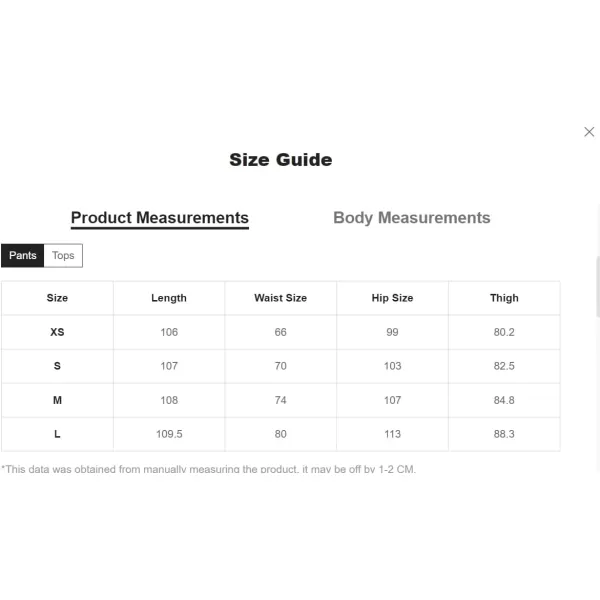This screenshot has width=600, height=600.
Task: Show the Tops size table
Action: (63, 256)
